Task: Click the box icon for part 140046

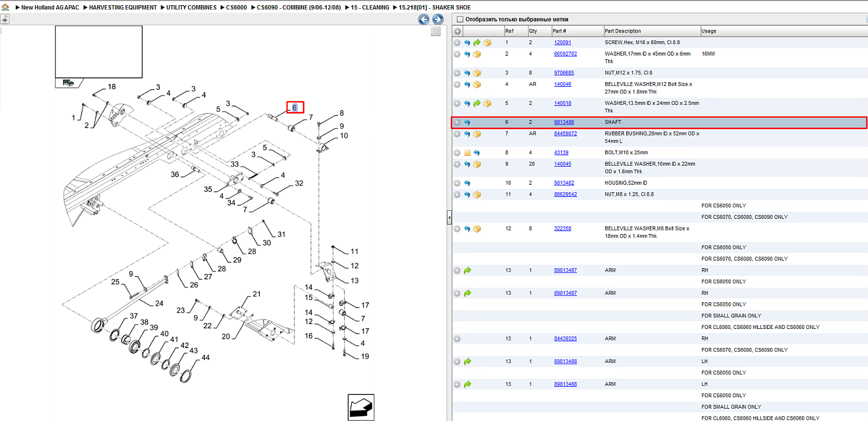Action: [477, 85]
